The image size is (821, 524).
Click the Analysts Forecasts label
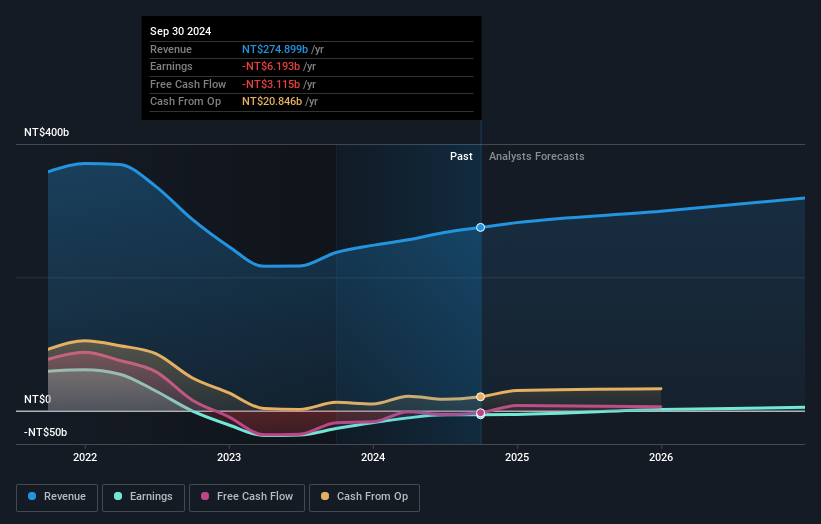tap(537, 156)
